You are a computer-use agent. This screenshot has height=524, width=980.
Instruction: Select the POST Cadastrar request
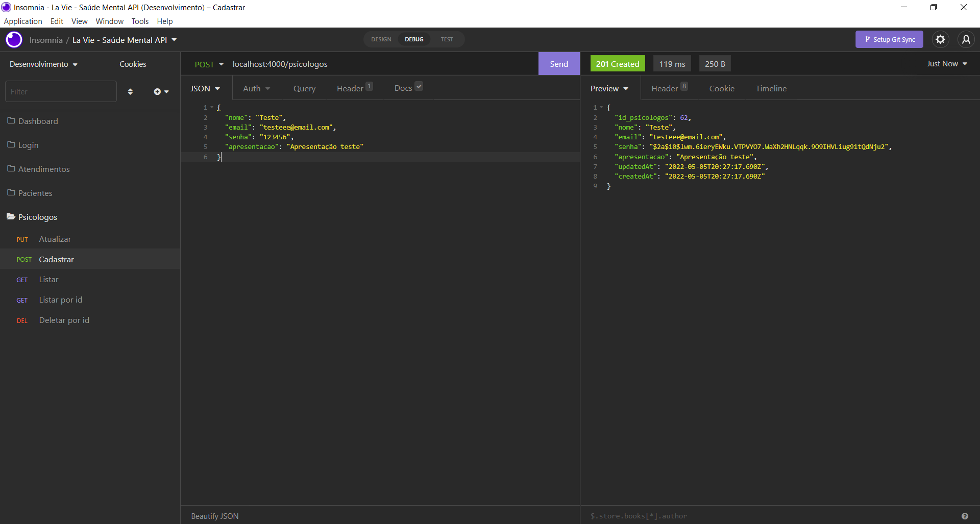pyautogui.click(x=90, y=259)
